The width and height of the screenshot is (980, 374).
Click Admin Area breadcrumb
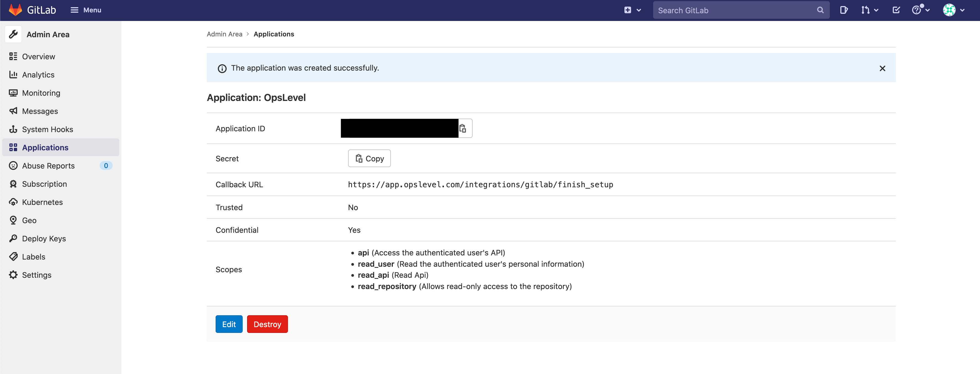point(224,34)
